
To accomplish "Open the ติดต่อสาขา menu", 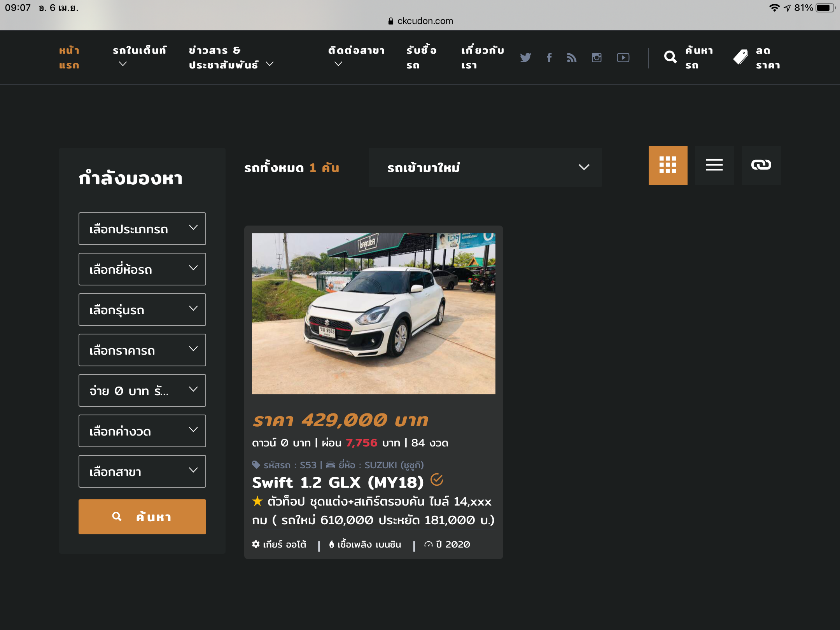I will pyautogui.click(x=356, y=57).
